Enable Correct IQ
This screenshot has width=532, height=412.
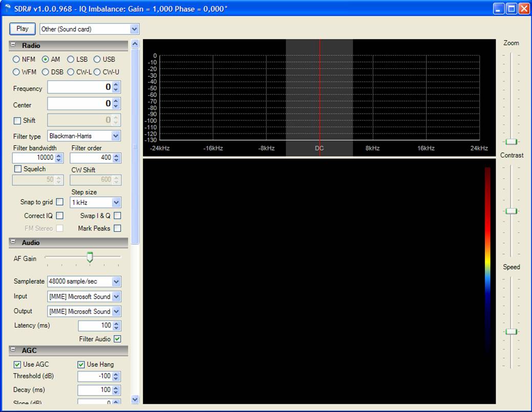pos(60,215)
